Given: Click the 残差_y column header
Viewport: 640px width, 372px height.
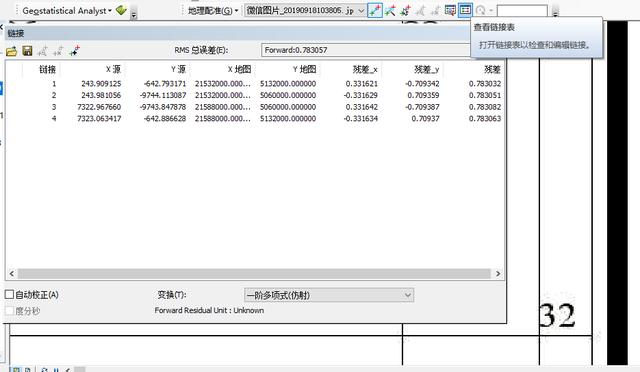Looking at the screenshot, I should tap(413, 69).
